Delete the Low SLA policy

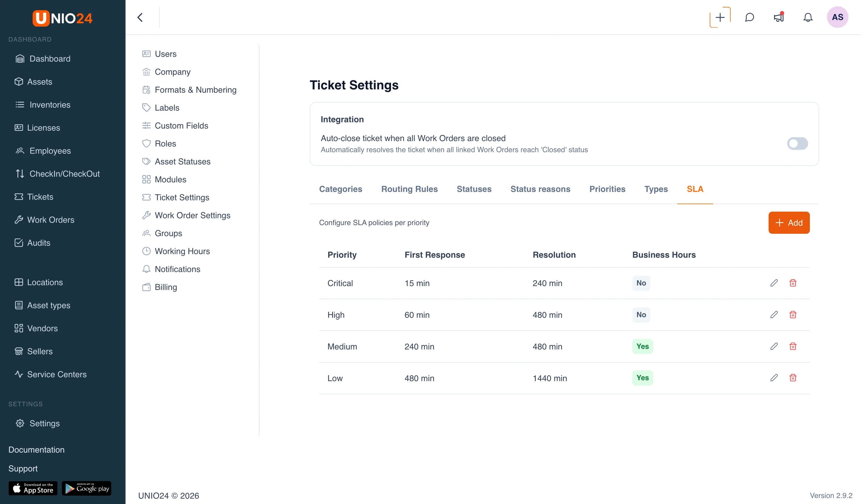pyautogui.click(x=793, y=378)
